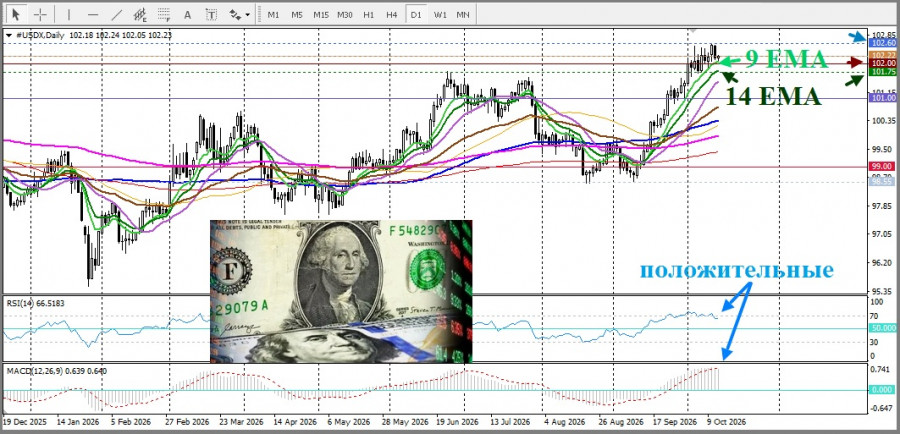Viewport: 900px width, 434px height.
Task: Toggle the active D1 timeframe button
Action: (416, 15)
